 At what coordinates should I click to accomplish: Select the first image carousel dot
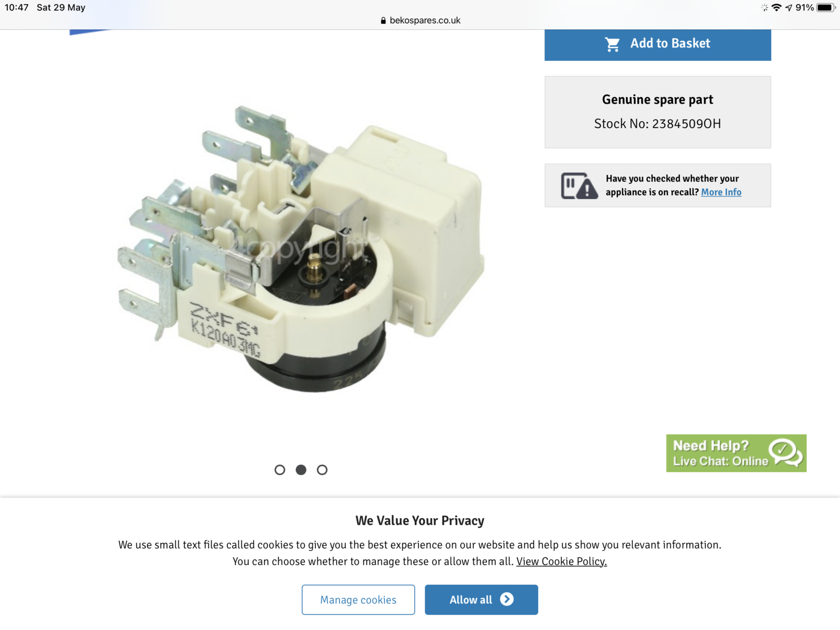(x=280, y=470)
